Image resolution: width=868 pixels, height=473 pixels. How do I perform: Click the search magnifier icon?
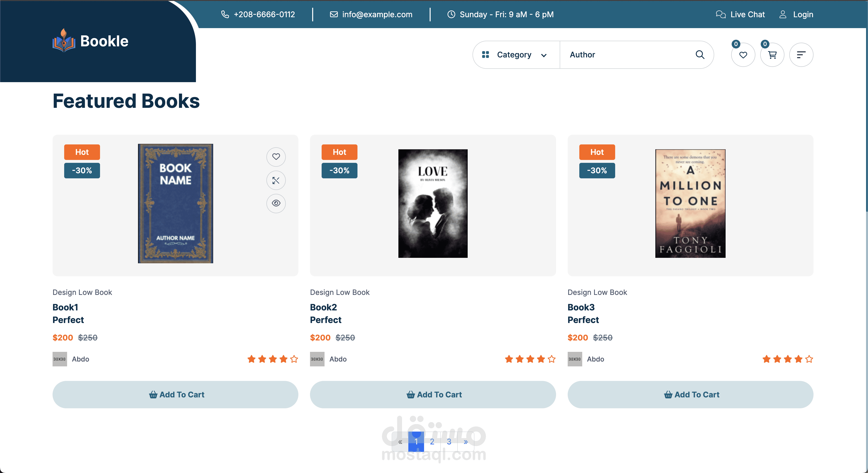(x=700, y=55)
